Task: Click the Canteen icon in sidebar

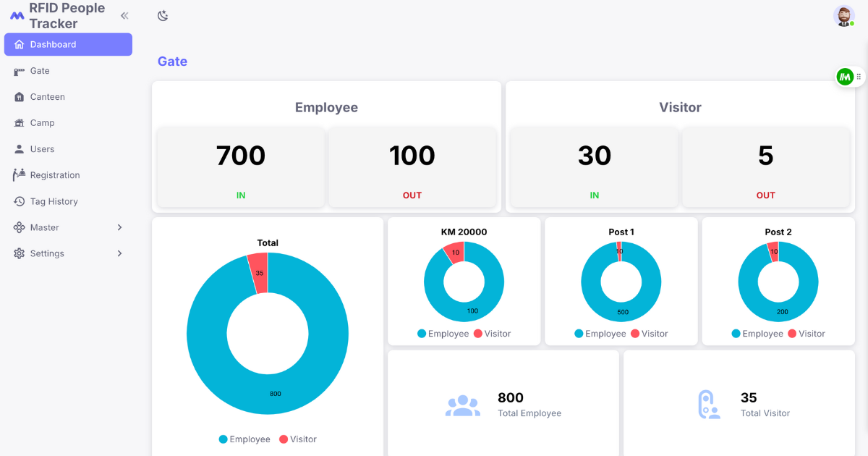Action: tap(20, 97)
